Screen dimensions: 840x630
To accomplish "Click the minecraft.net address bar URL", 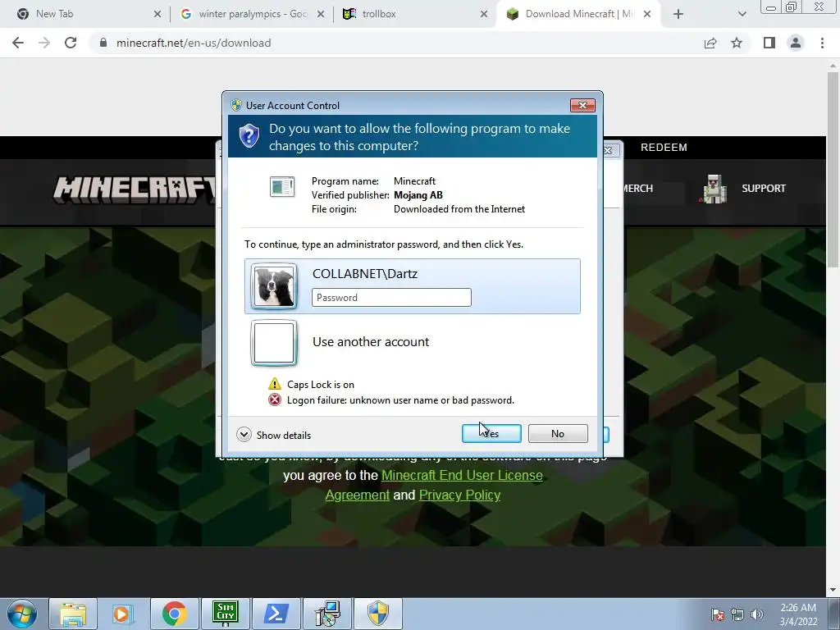I will (194, 43).
